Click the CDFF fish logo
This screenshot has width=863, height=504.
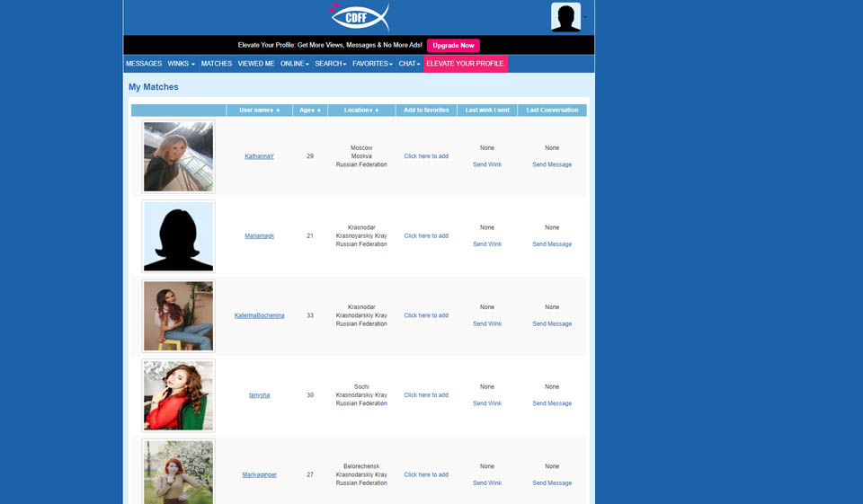click(359, 16)
